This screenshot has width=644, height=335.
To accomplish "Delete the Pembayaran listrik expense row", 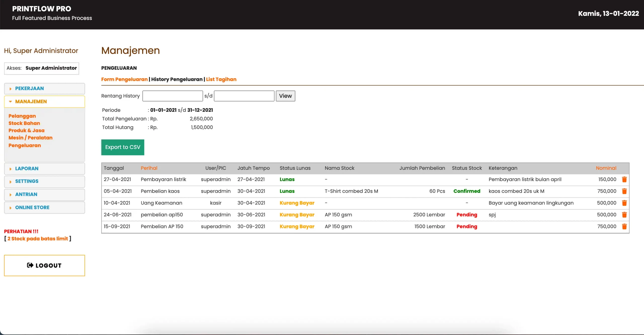I will click(624, 179).
